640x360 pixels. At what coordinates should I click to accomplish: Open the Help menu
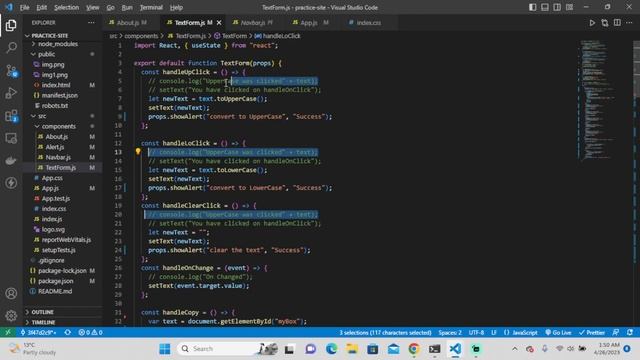pos(176,7)
